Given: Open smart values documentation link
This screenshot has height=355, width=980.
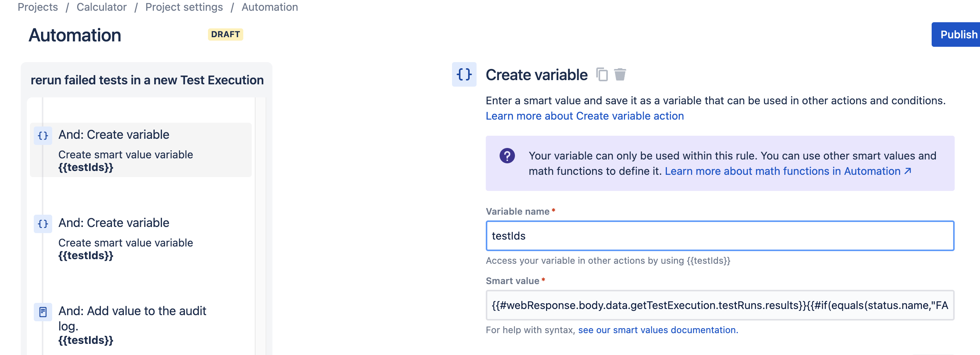Looking at the screenshot, I should click(x=658, y=330).
